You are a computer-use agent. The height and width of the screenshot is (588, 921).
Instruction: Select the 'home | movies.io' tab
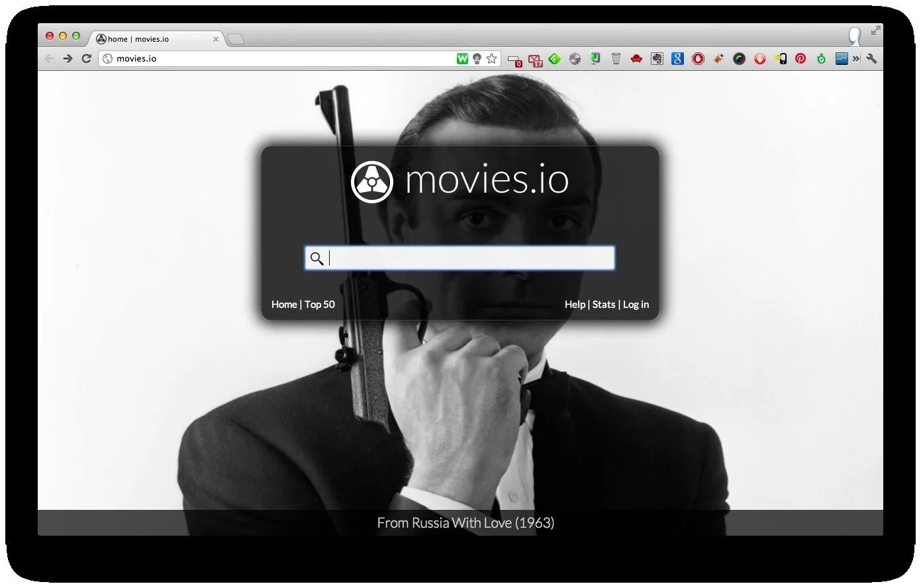click(156, 39)
